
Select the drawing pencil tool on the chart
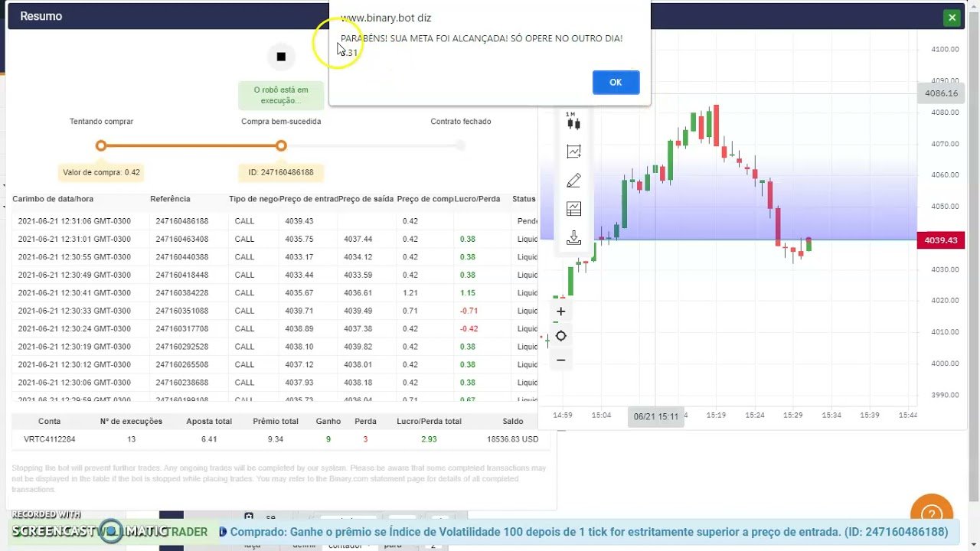click(573, 180)
